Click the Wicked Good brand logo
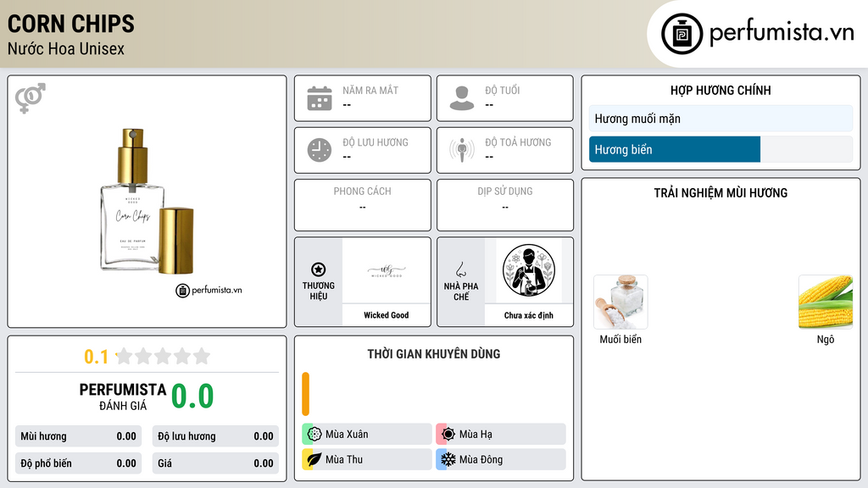Image resolution: width=868 pixels, height=488 pixels. (x=387, y=271)
